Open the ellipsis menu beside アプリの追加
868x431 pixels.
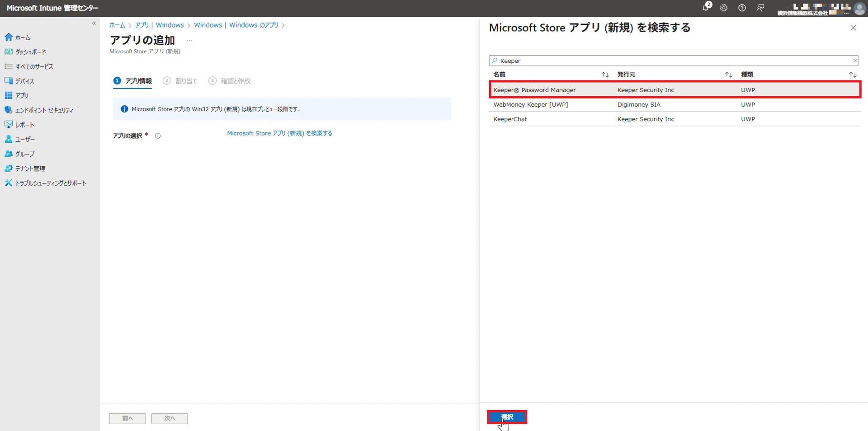click(190, 41)
